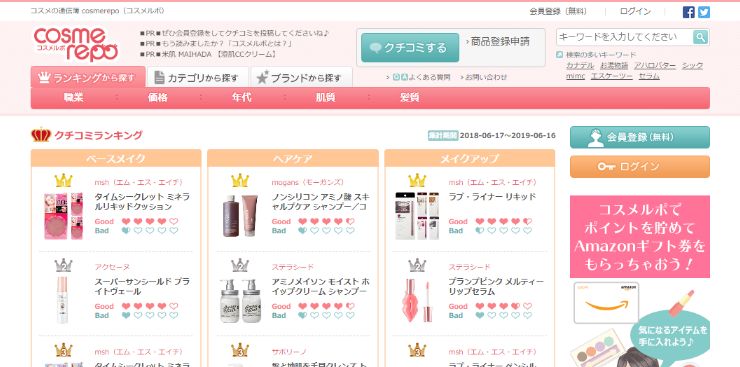The height and width of the screenshot is (367, 740).
Task: Click silver rank 2 crown by アクセーヌ
Action: click(x=63, y=266)
